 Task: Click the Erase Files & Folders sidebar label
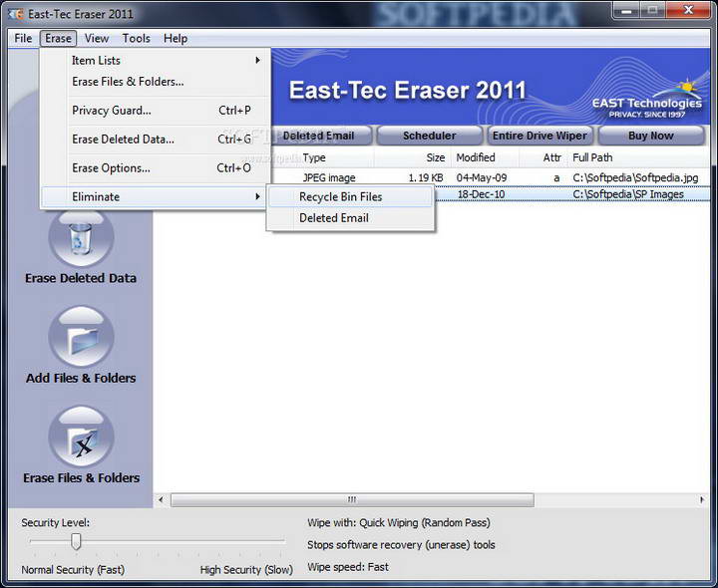click(81, 477)
